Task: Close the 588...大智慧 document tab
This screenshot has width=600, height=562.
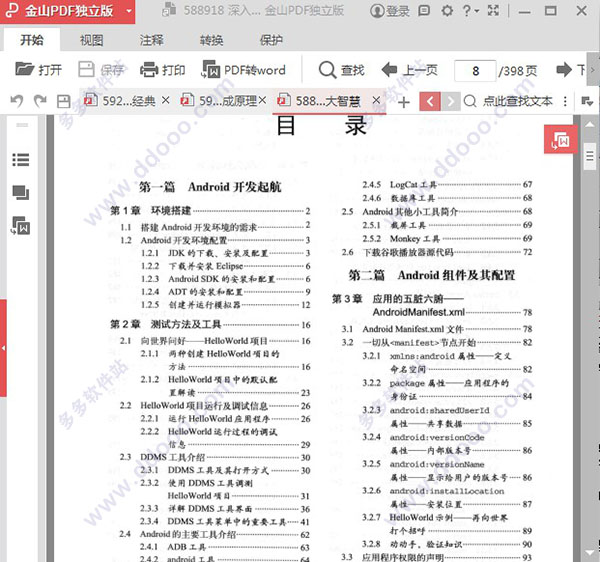Action: coord(376,100)
